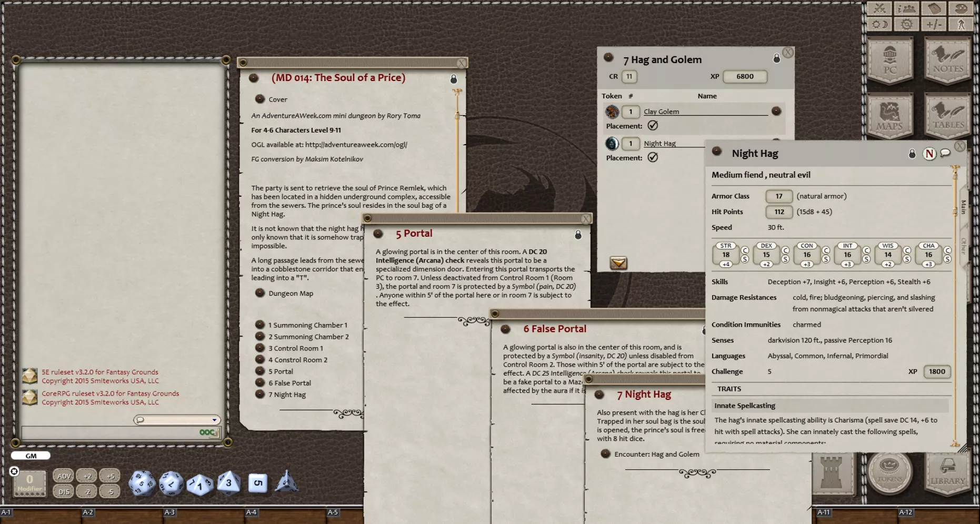Click the encounter XP 6800 field
The height and width of the screenshot is (524, 980).
[x=745, y=76]
